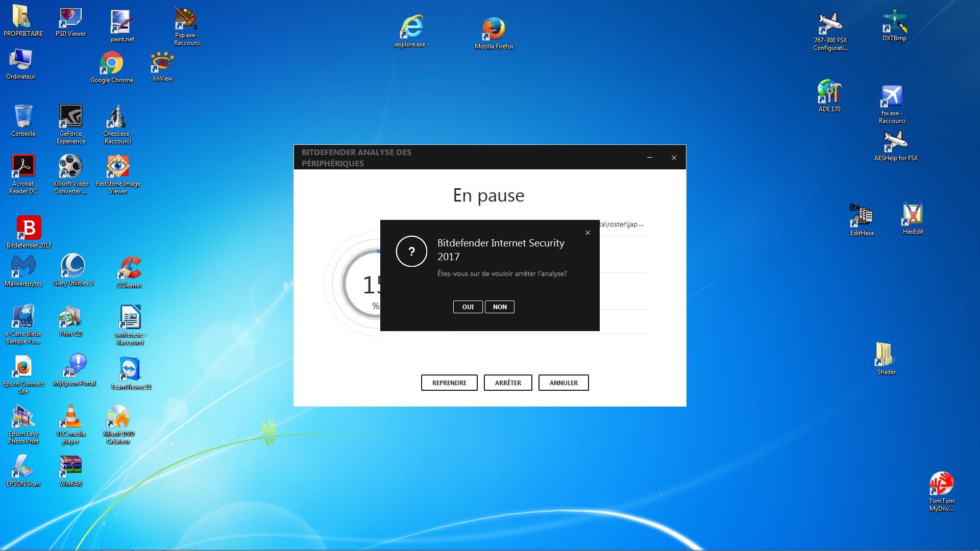Open 767-300 FSX Configuration shortcut
The image size is (980, 551).
point(830,32)
